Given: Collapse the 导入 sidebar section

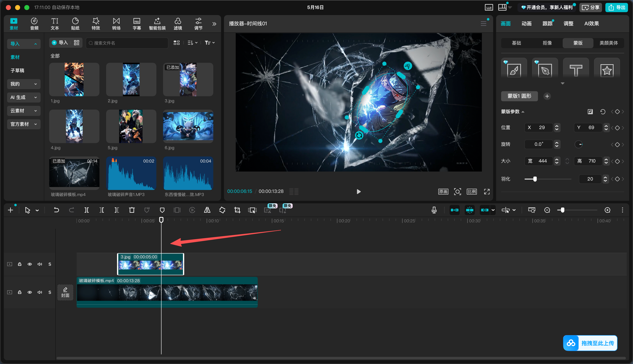Looking at the screenshot, I should 24,44.
